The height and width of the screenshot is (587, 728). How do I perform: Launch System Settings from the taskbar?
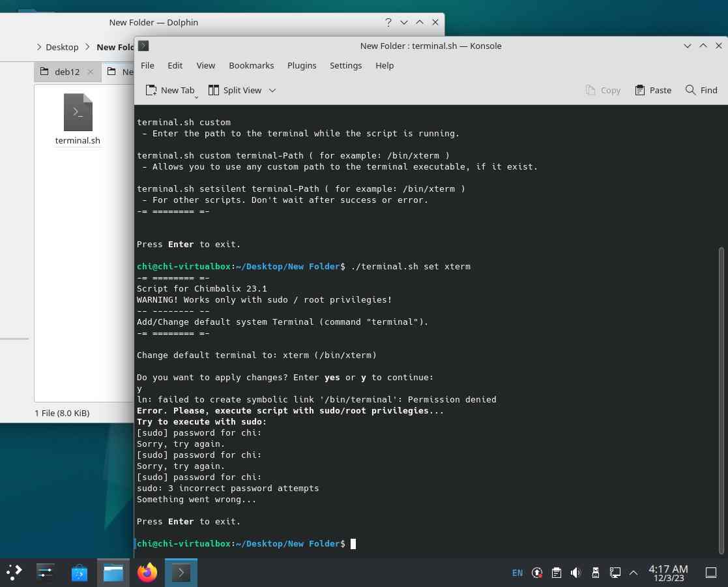pyautogui.click(x=46, y=573)
